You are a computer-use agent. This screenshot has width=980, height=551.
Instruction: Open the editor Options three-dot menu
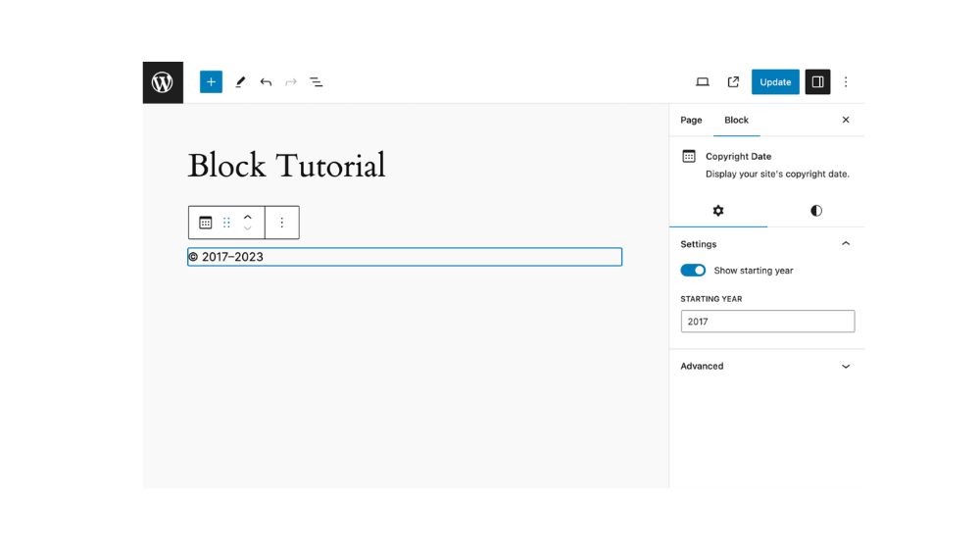pyautogui.click(x=846, y=82)
